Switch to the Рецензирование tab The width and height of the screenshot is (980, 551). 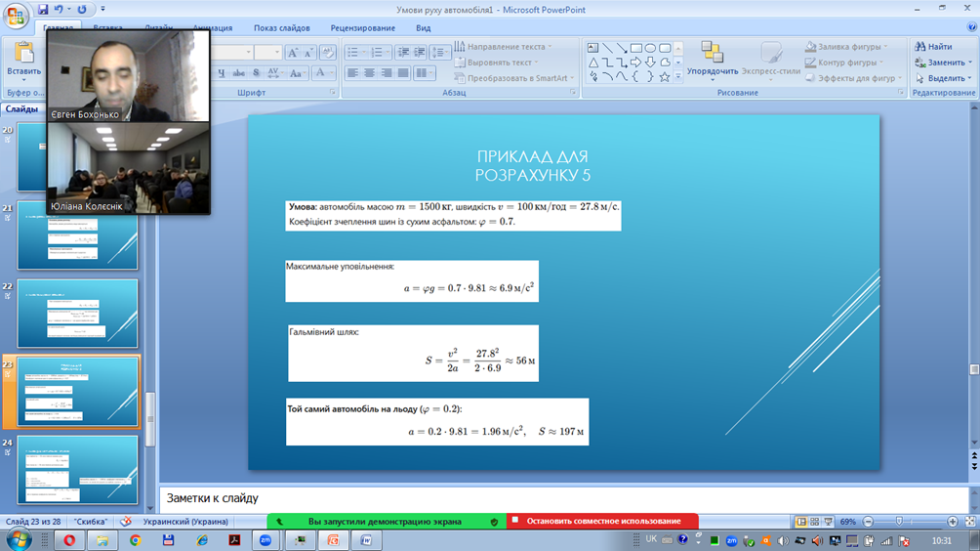point(362,28)
